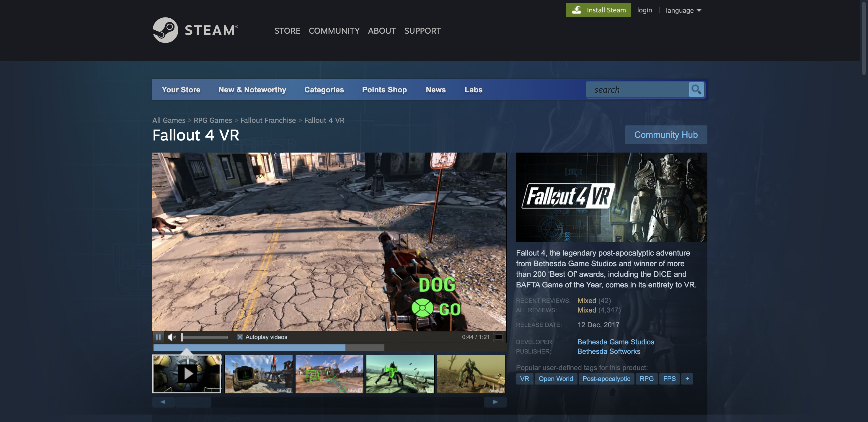Select the green workshop build thumbnail
This screenshot has width=868, height=422.
pyautogui.click(x=329, y=374)
